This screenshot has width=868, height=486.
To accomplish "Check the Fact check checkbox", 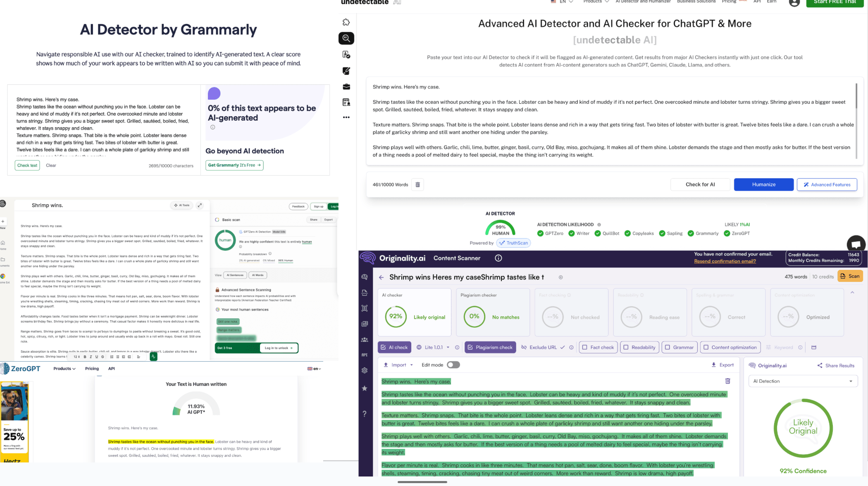I will (x=585, y=348).
